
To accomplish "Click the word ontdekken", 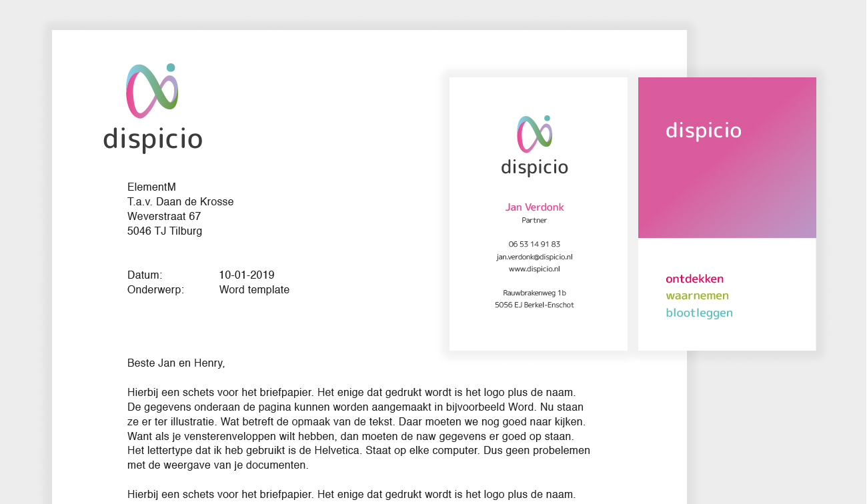I will pos(695,279).
